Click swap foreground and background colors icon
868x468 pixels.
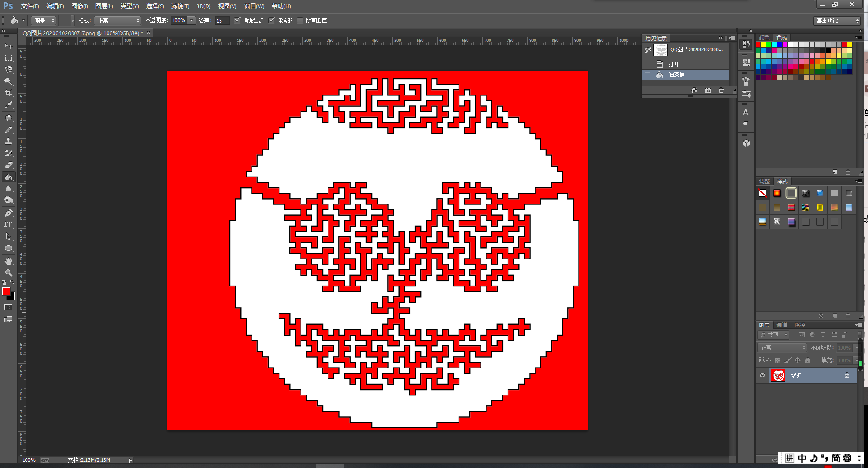click(x=13, y=282)
